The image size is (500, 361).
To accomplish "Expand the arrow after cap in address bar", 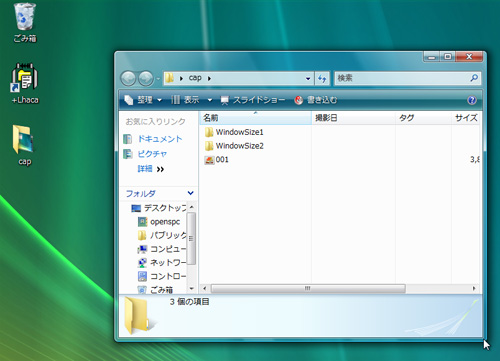I will (209, 79).
